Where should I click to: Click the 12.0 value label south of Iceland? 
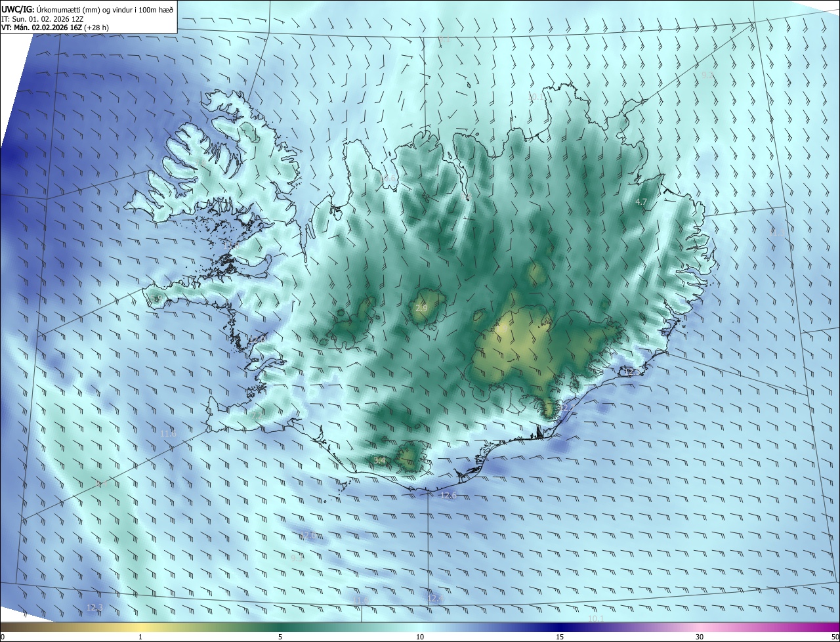308,536
